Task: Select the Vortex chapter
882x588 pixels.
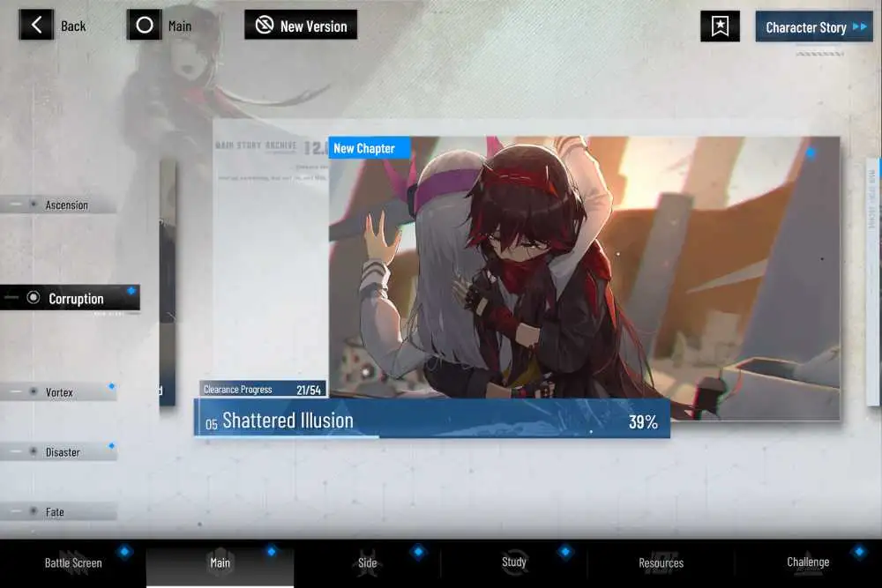Action: tap(58, 391)
